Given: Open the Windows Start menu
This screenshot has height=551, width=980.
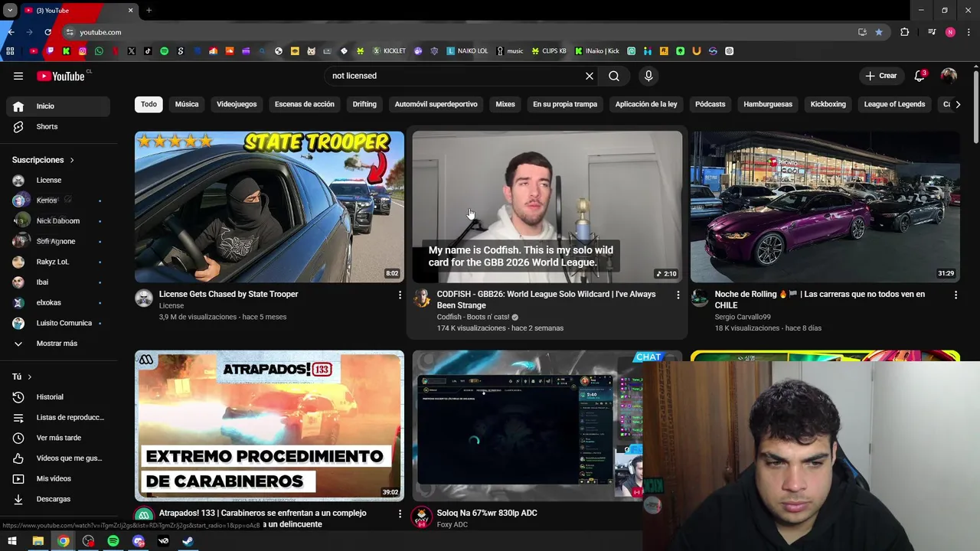Looking at the screenshot, I should tap(12, 541).
